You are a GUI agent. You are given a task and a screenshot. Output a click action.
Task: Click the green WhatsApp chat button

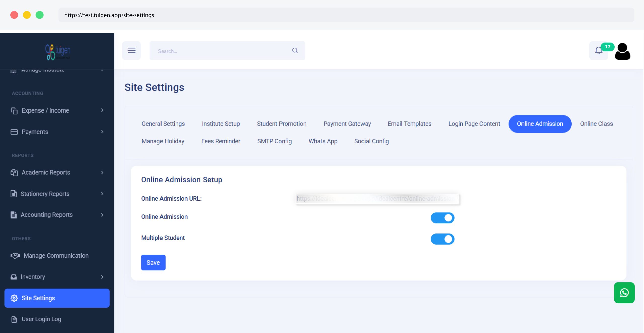coord(624,292)
